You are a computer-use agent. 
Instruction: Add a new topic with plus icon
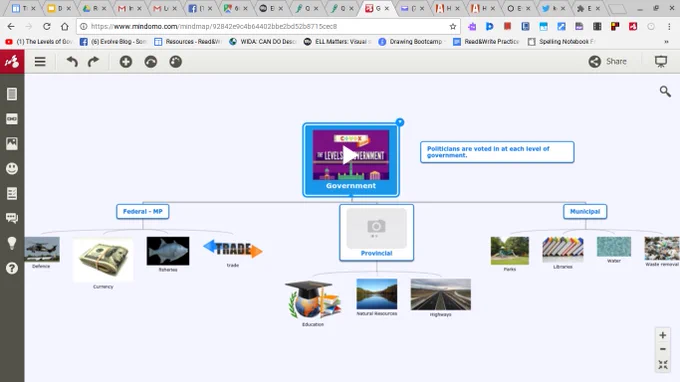click(x=126, y=62)
